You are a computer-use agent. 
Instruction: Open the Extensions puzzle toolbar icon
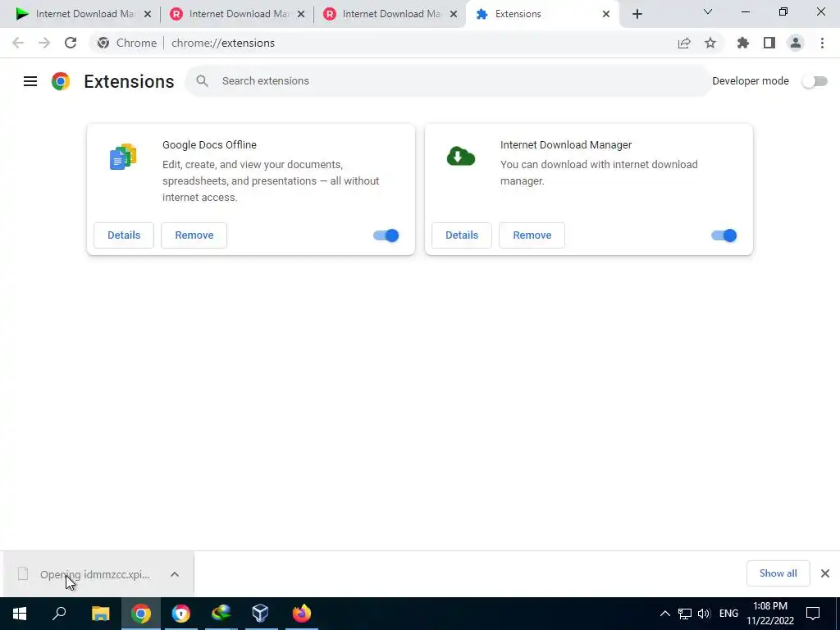742,43
